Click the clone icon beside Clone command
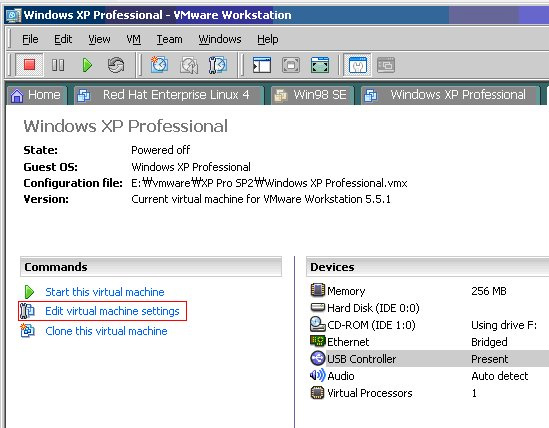 tap(27, 330)
